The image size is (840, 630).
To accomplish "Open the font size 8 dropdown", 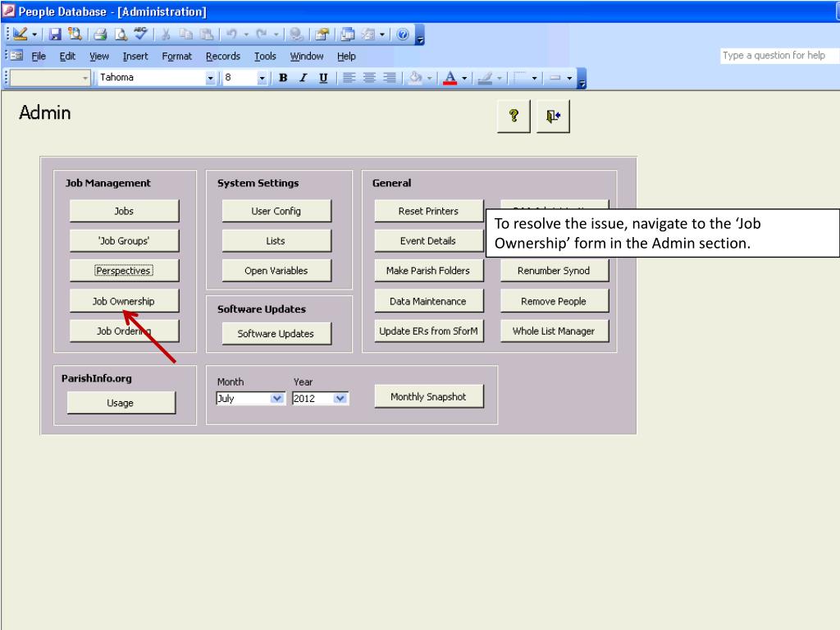I will pos(262,78).
